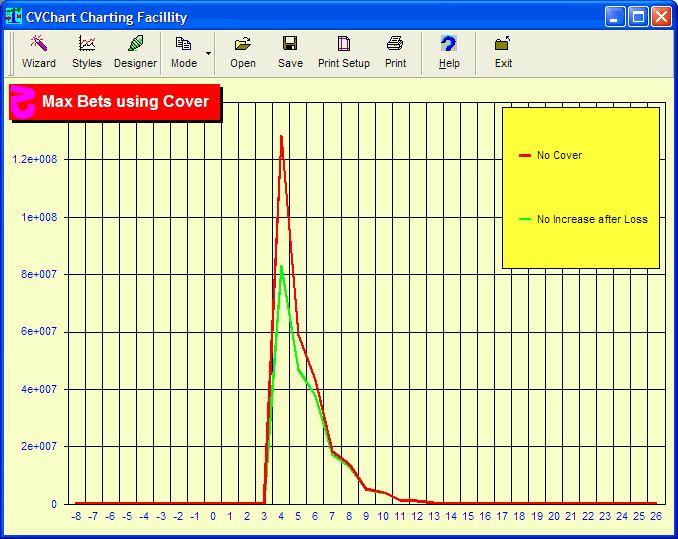Click the pink logo in chart title

pos(24,102)
